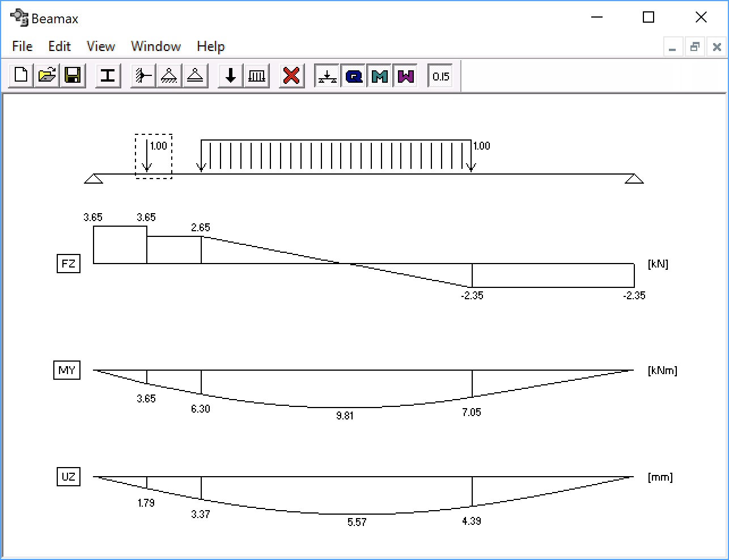Screen dimensions: 729x560
Task: Minimize the inner document window
Action: click(x=673, y=47)
